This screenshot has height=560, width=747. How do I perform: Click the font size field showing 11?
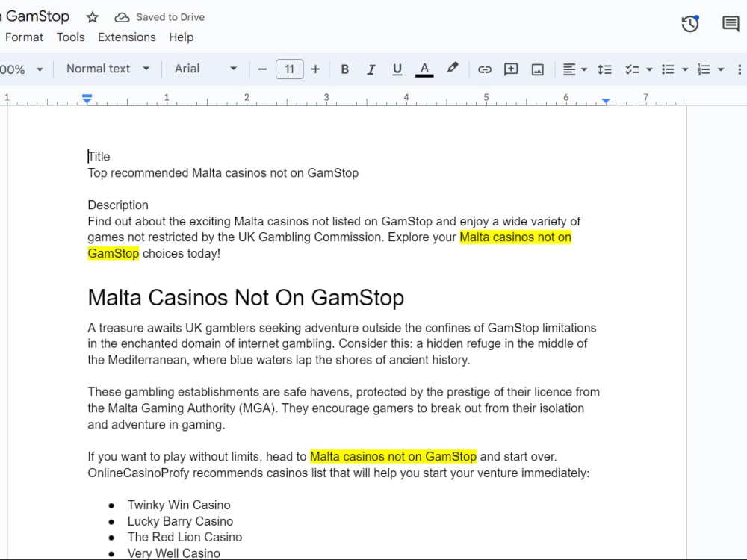click(289, 69)
